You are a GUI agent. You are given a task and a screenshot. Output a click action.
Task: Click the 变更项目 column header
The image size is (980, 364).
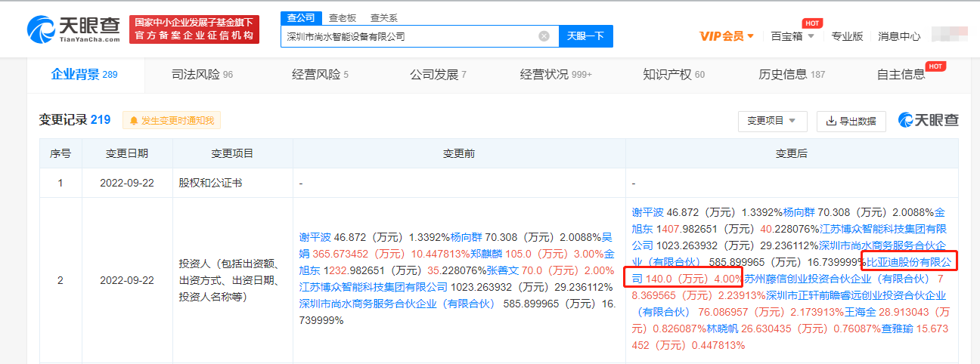tap(233, 153)
